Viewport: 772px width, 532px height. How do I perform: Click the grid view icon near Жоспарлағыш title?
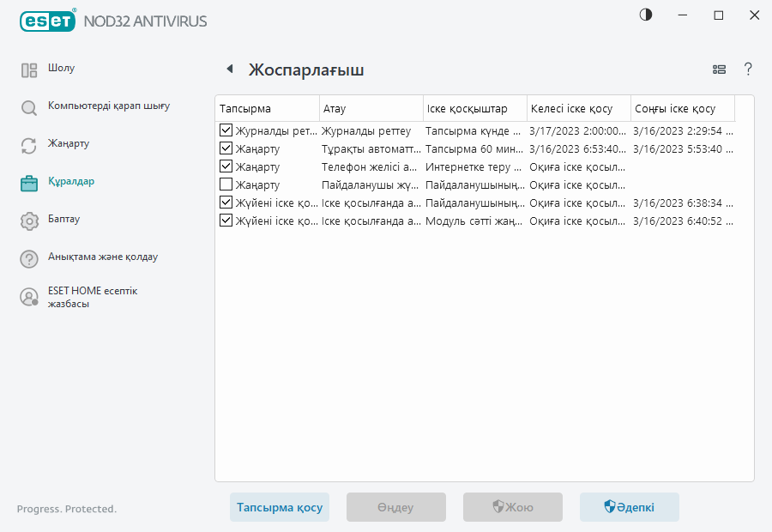719,70
